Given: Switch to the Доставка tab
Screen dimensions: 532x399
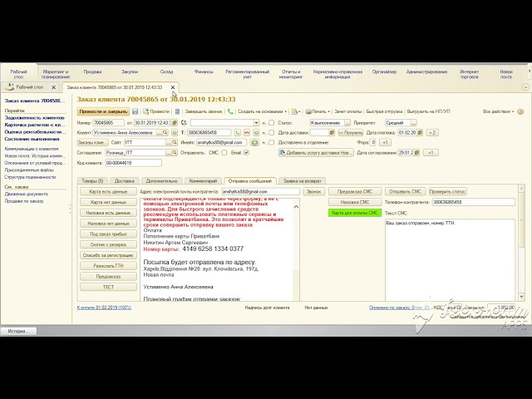Looking at the screenshot, I should (x=124, y=181).
